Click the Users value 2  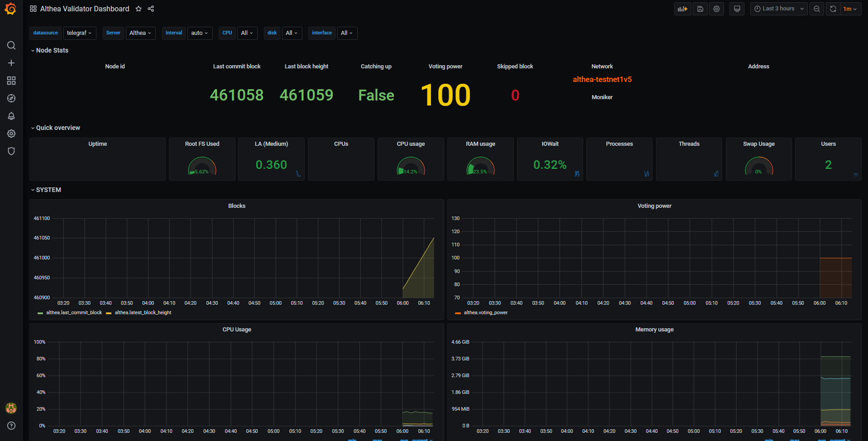pos(828,165)
